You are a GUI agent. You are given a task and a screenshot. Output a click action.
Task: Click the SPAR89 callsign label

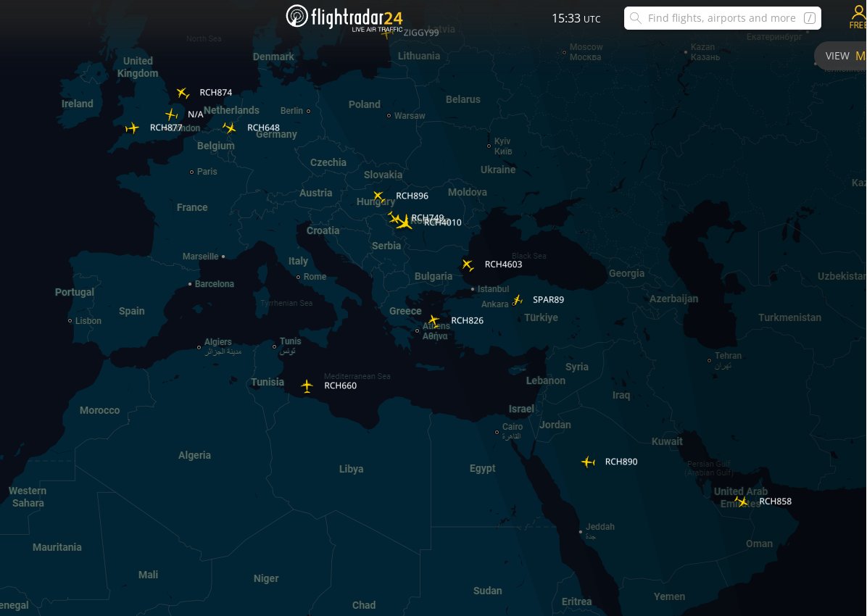(x=549, y=300)
